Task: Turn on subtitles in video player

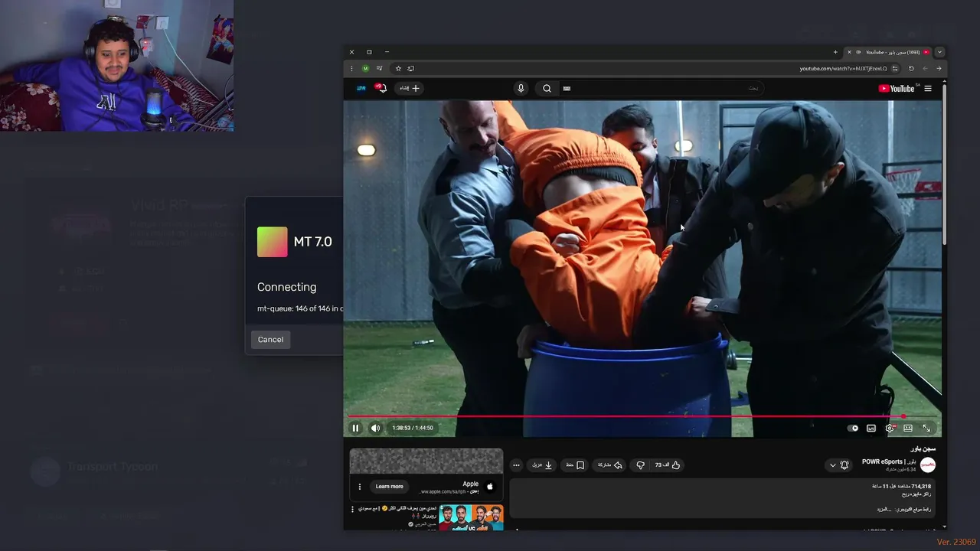Action: (871, 428)
